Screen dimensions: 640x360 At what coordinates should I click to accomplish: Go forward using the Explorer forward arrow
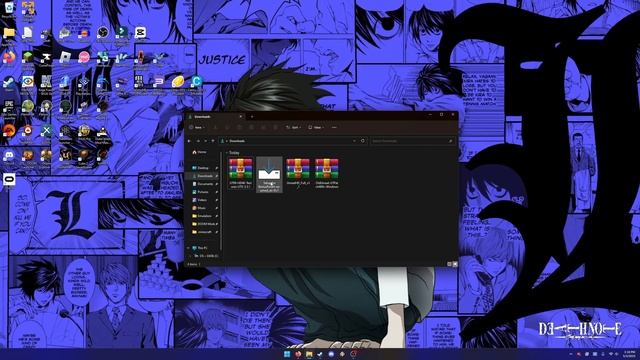click(198, 141)
